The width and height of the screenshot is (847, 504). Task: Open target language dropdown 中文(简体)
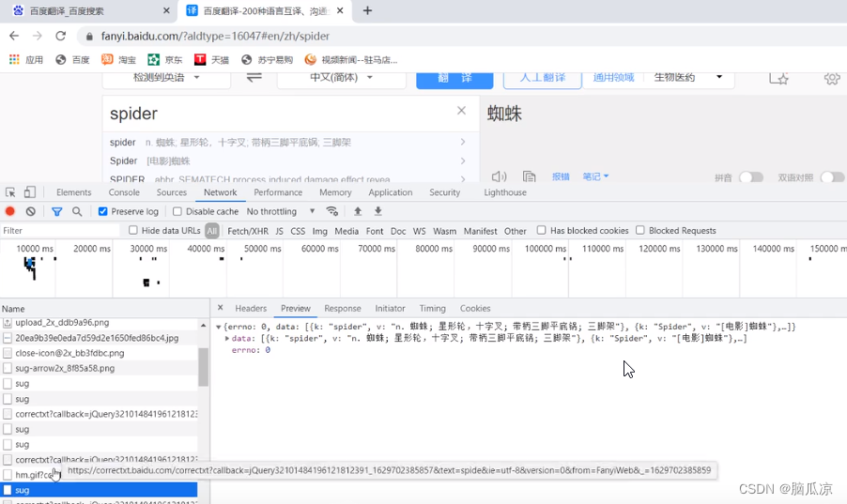[342, 77]
